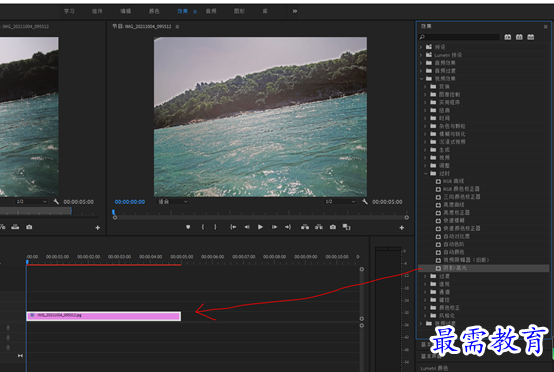Open source monitor wrench settings
The width and height of the screenshot is (554, 372).
(56, 202)
